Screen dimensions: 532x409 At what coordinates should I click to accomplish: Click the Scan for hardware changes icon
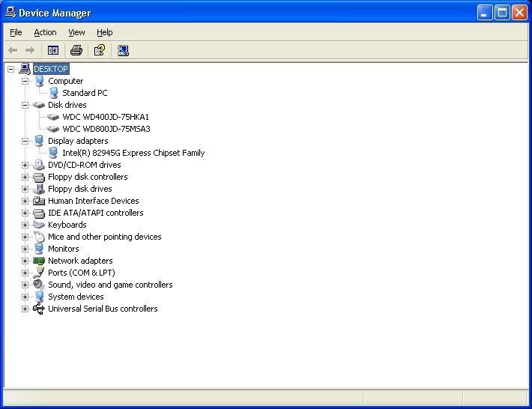pos(123,50)
